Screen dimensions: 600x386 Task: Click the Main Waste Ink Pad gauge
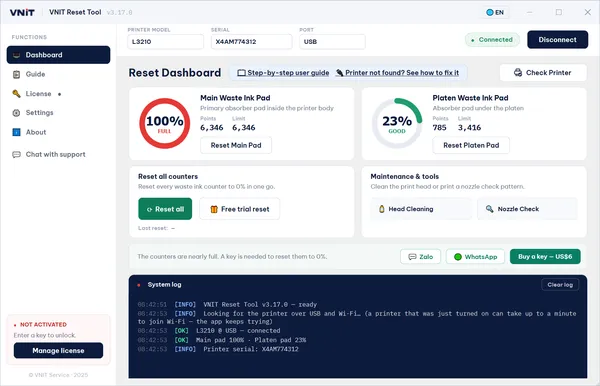[165, 123]
